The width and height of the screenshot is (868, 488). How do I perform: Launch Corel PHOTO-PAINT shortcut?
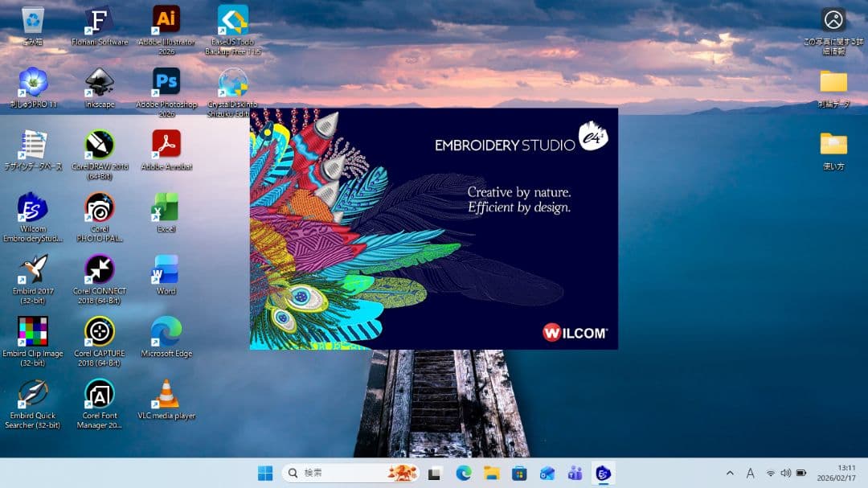click(100, 217)
